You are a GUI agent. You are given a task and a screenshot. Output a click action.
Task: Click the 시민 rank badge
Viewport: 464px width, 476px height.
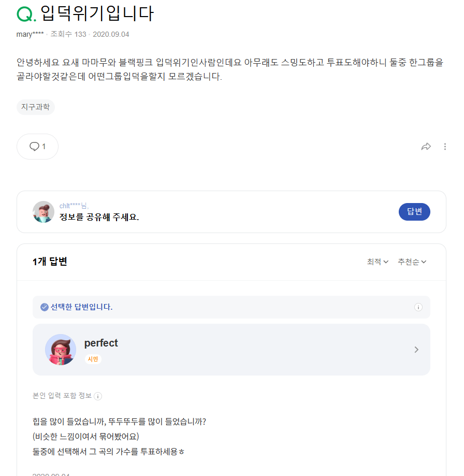point(93,359)
